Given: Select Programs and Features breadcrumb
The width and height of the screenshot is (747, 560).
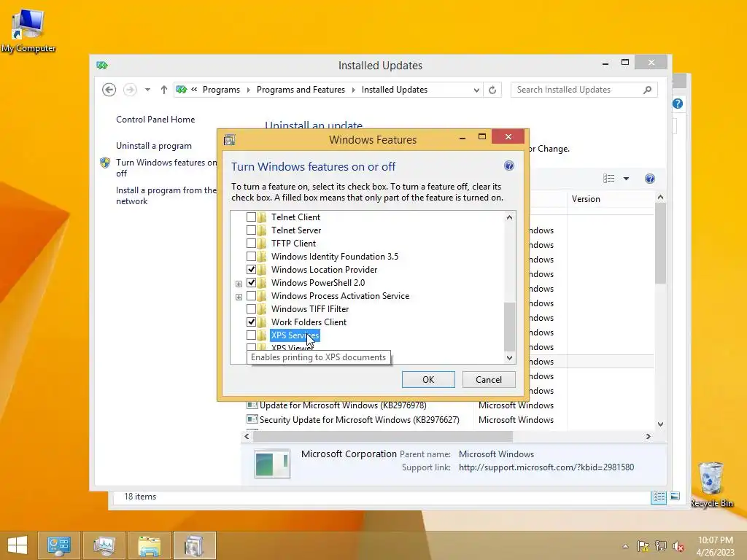Looking at the screenshot, I should click(301, 90).
